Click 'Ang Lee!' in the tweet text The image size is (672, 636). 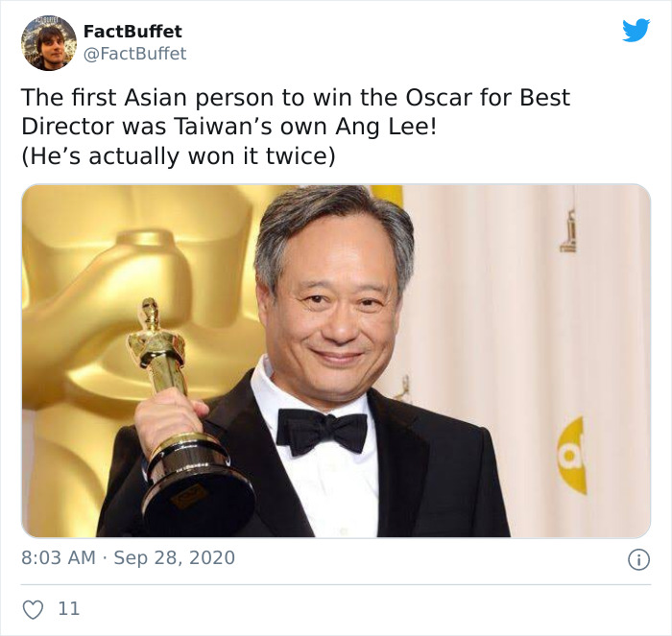(x=386, y=127)
